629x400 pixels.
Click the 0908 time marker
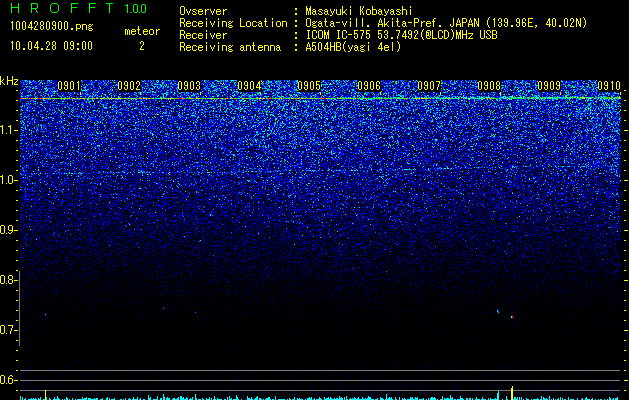tap(489, 86)
